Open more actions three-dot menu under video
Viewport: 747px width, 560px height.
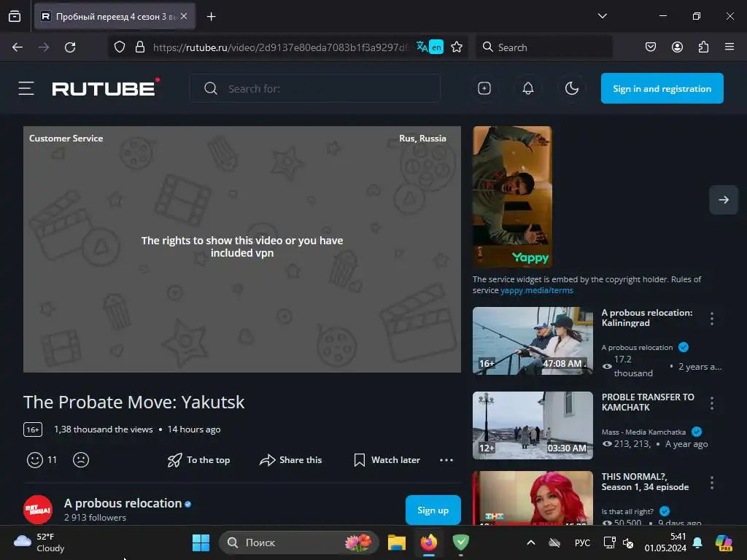click(x=446, y=460)
